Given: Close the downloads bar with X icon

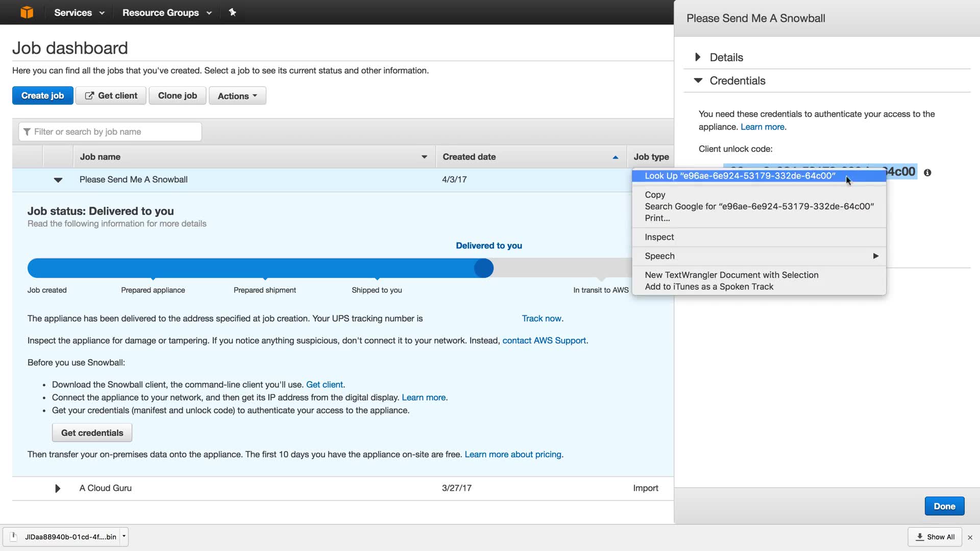Looking at the screenshot, I should 970,537.
